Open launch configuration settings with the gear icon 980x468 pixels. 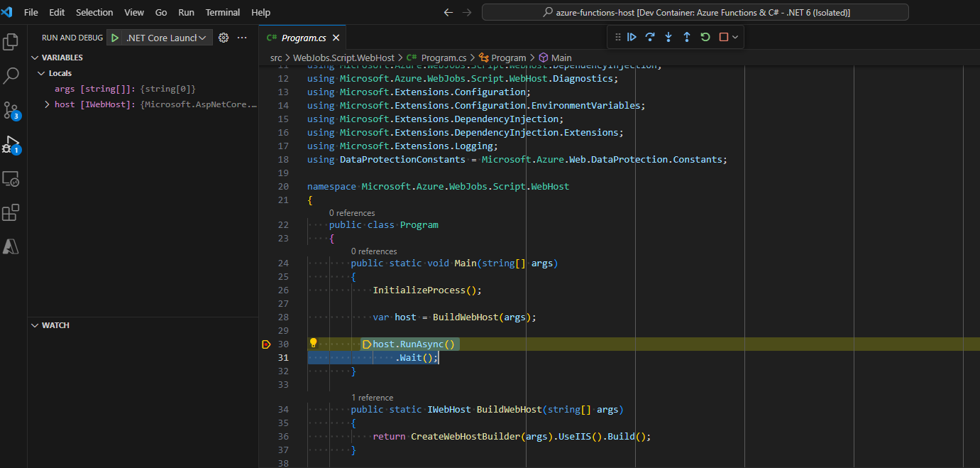222,37
